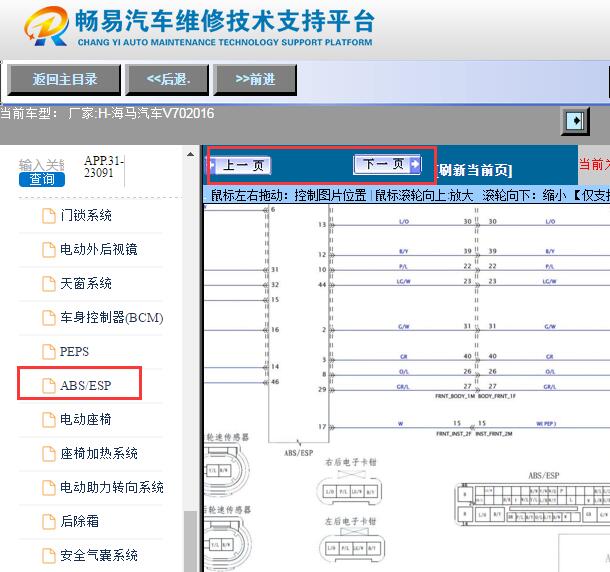Click the keyword input field
610x572 pixels.
[x=41, y=165]
